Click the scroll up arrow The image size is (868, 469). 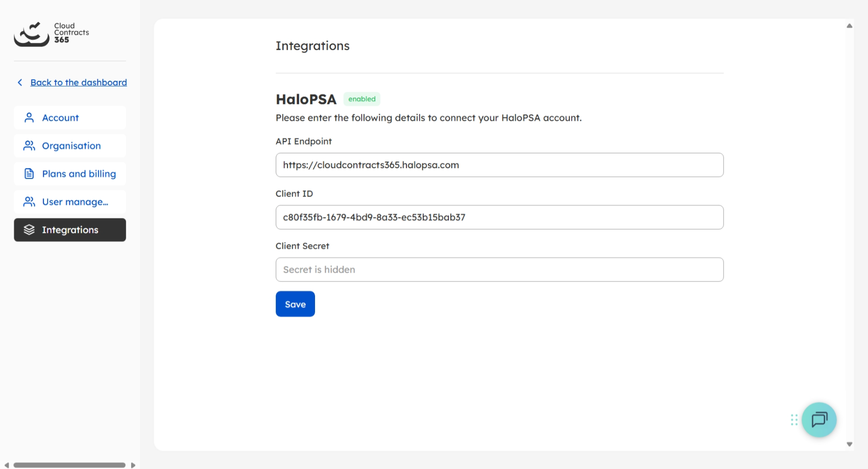pyautogui.click(x=850, y=26)
